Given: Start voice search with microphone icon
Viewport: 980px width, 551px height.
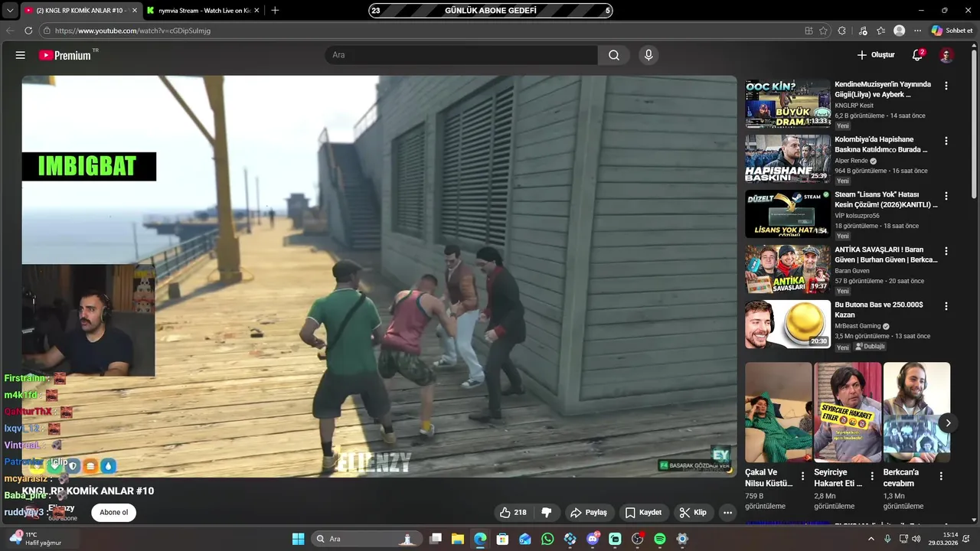Looking at the screenshot, I should click(x=648, y=55).
